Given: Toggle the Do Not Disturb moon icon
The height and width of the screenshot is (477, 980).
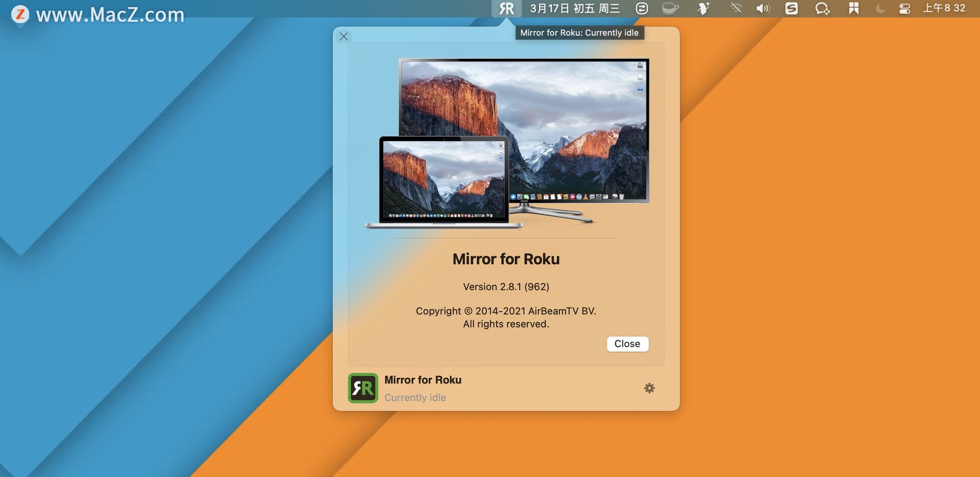Looking at the screenshot, I should pos(880,8).
